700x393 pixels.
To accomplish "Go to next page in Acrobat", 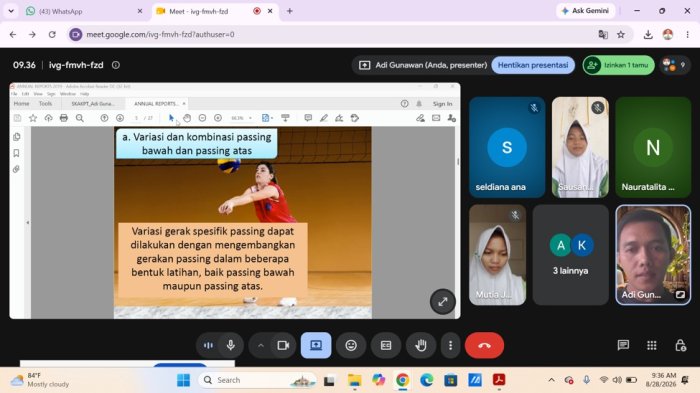I will click(120, 118).
